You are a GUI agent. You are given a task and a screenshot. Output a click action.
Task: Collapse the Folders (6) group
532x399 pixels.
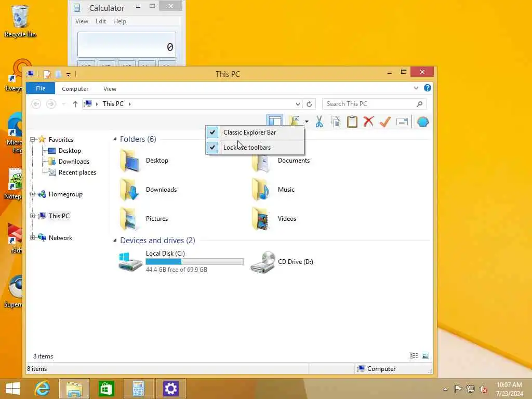tap(115, 139)
